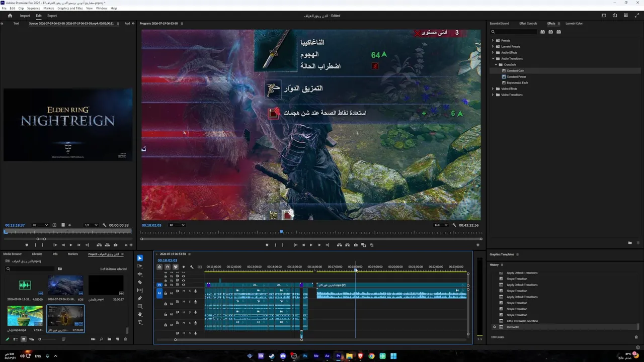The height and width of the screenshot is (362, 644).
Task: Expand the Lumetri Presets folder
Action: click(x=493, y=46)
